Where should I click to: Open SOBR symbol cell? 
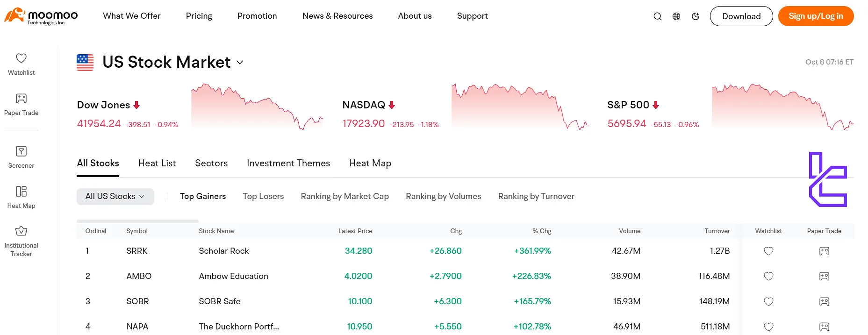[137, 301]
